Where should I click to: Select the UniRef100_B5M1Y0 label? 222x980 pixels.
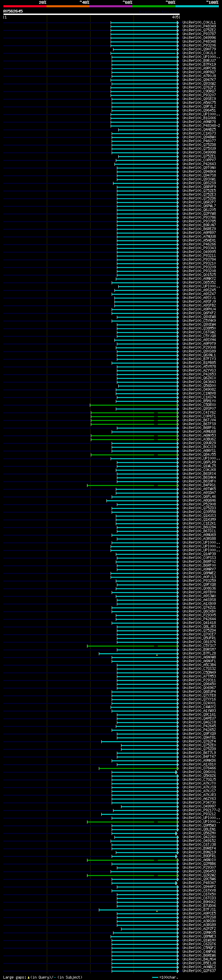tap(199, 401)
